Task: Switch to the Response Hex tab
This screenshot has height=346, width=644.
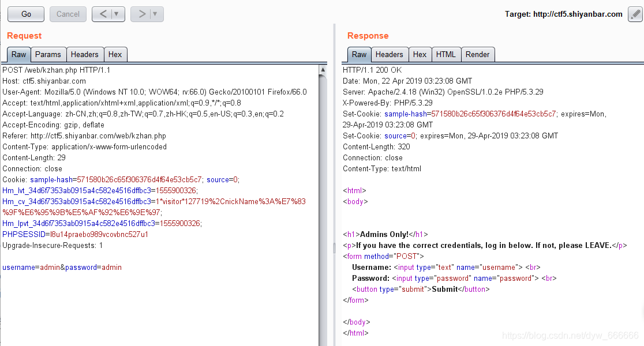Action: pos(420,55)
